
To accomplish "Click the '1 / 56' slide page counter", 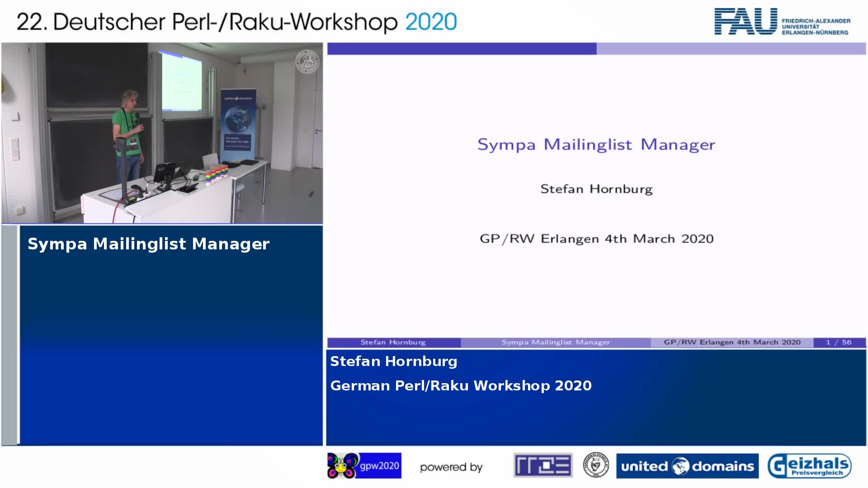I will tap(839, 343).
